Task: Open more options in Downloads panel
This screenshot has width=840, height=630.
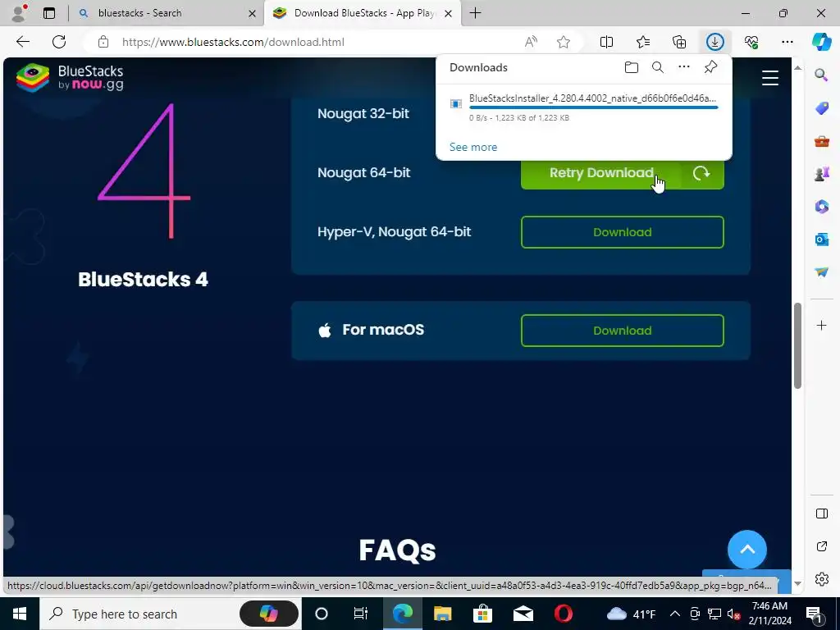Action: point(684,67)
